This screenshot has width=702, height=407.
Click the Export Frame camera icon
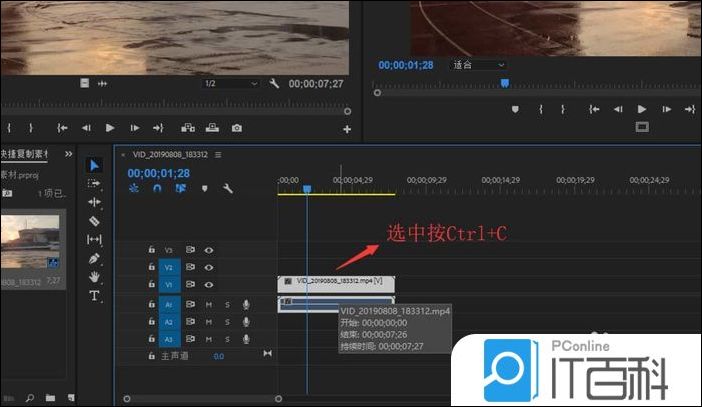point(237,128)
